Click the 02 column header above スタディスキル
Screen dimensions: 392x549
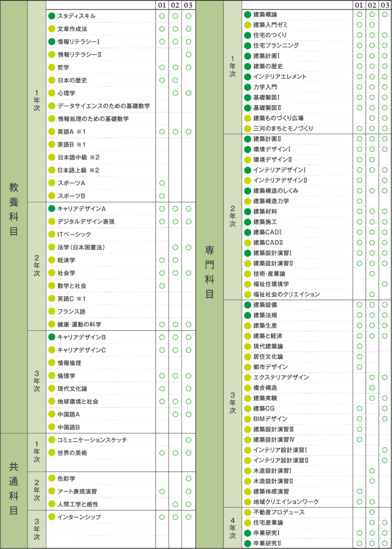(175, 5)
